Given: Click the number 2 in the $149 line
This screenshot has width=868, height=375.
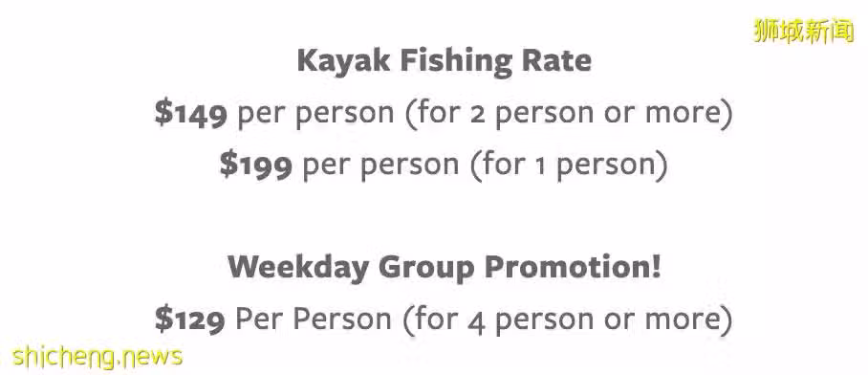Looking at the screenshot, I should (477, 114).
